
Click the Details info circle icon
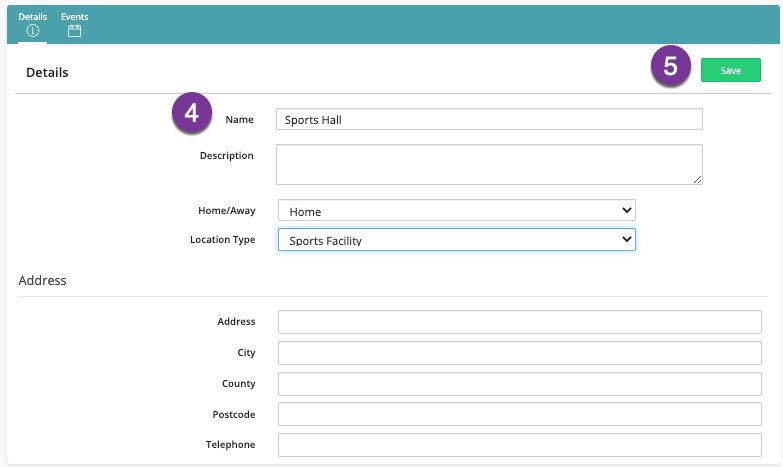[32, 31]
